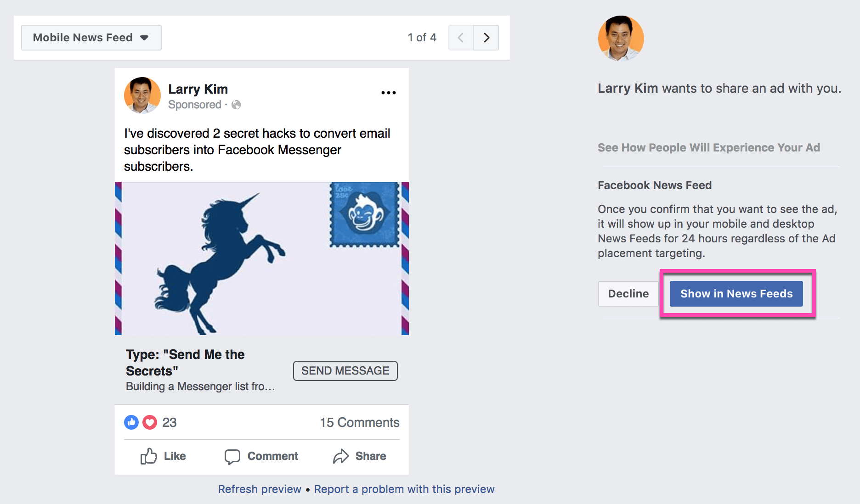This screenshot has width=860, height=504.
Task: Open the Mobile News Feed placement dropdown
Action: click(x=91, y=37)
